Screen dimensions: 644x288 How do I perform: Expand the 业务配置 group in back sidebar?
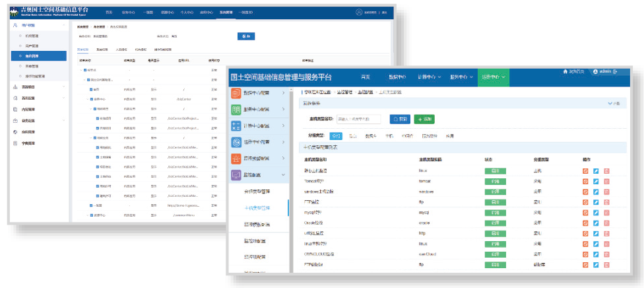(63, 120)
